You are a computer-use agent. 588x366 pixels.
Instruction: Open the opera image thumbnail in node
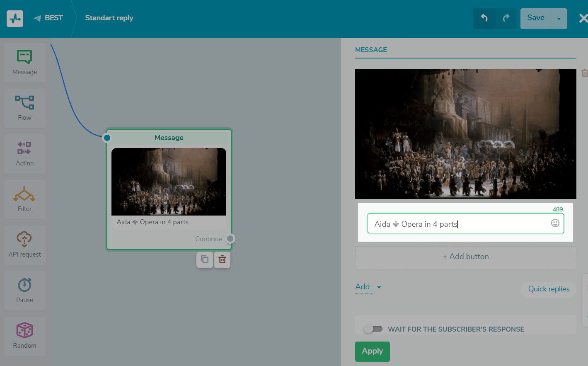pos(169,182)
